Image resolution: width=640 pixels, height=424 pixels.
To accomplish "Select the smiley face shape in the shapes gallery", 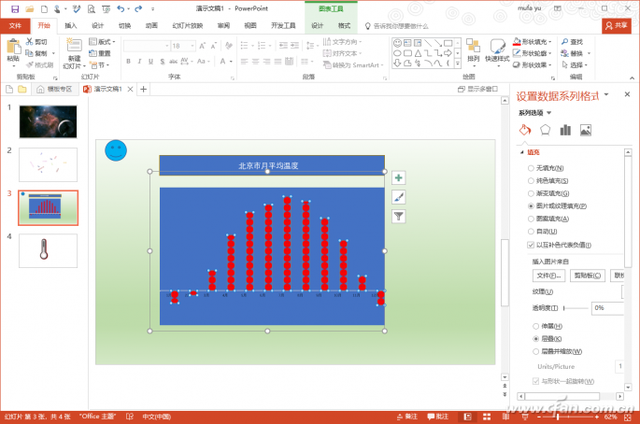I will 397,43.
